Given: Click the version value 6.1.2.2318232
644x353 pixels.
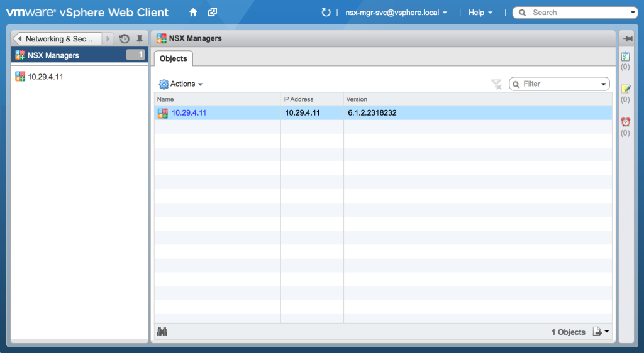Looking at the screenshot, I should (x=372, y=113).
